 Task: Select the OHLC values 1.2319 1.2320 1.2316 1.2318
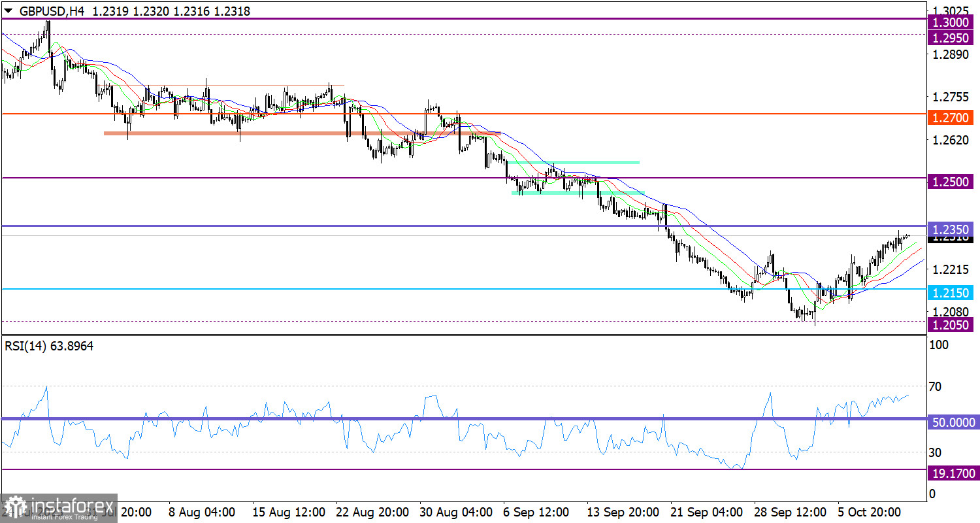172,11
